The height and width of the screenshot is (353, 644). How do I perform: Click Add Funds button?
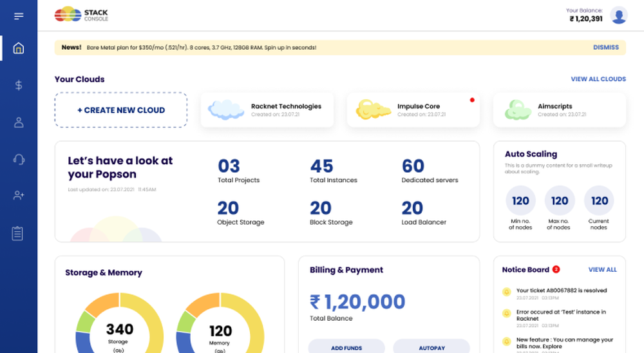(346, 346)
